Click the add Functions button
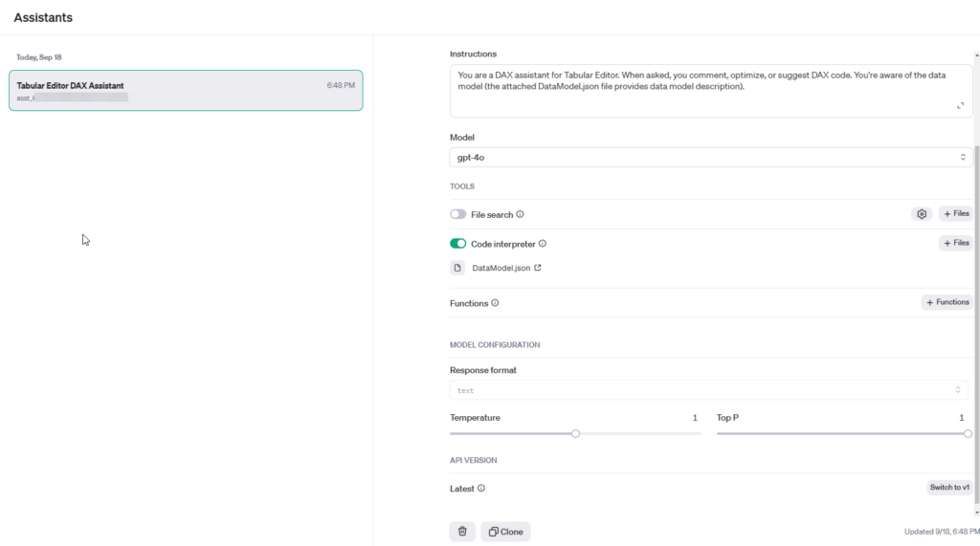Viewport: 980px width, 546px height. (x=947, y=302)
